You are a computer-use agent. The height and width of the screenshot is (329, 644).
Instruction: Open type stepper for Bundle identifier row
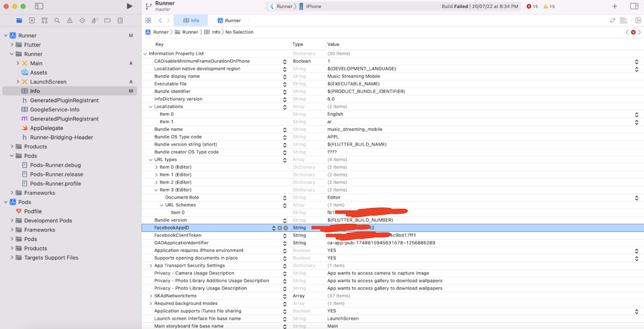[285, 91]
